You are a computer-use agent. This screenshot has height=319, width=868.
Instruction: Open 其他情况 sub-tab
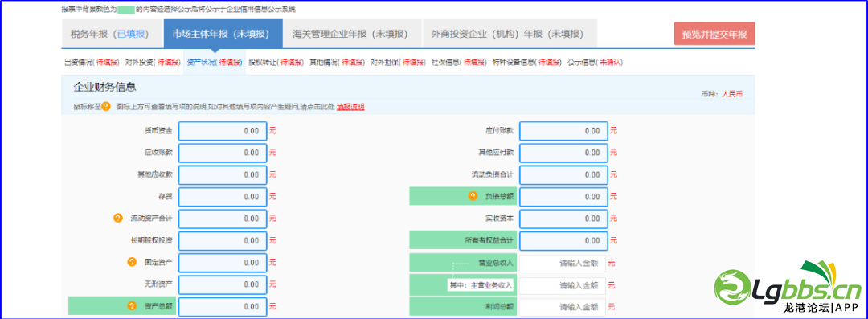coord(337,63)
